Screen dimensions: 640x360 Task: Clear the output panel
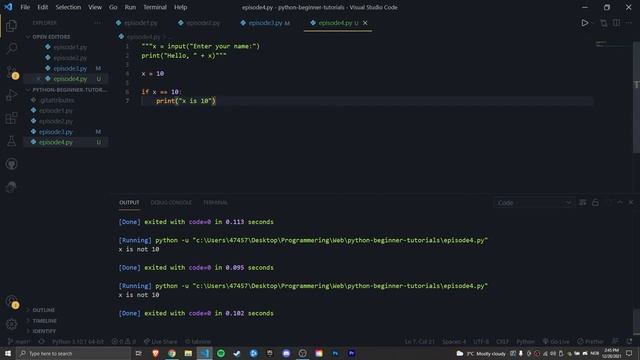[583, 203]
